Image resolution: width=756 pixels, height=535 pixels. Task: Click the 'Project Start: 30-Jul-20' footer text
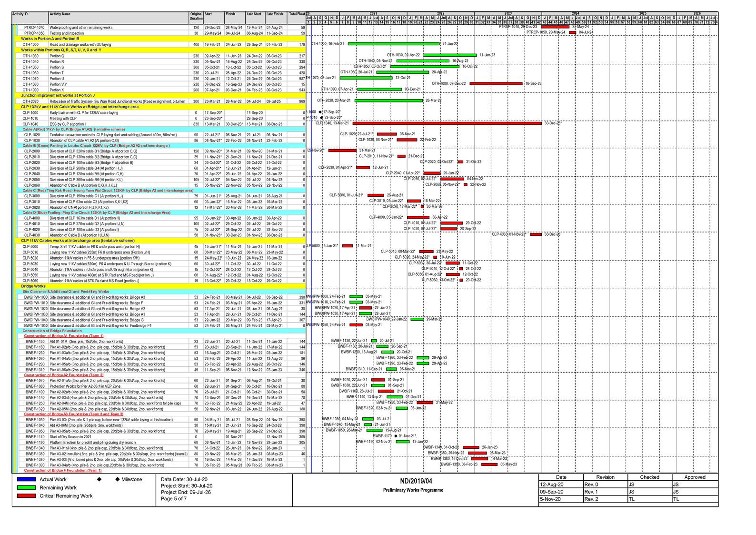(187, 486)
